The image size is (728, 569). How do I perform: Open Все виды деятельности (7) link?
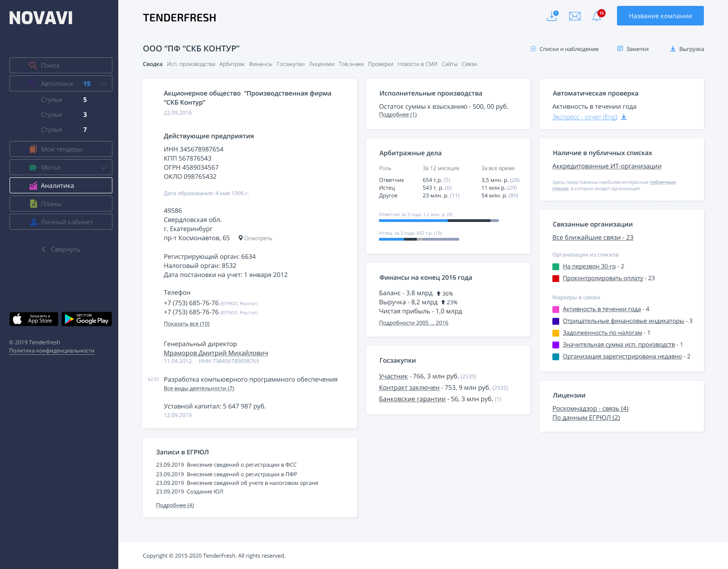click(199, 388)
